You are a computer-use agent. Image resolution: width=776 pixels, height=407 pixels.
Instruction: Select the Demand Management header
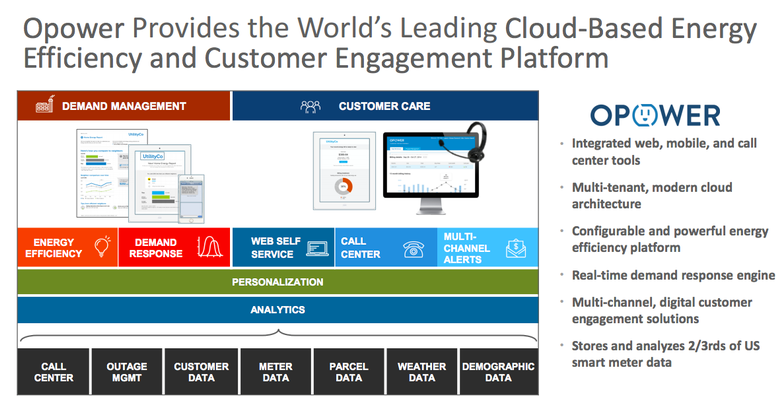point(124,105)
